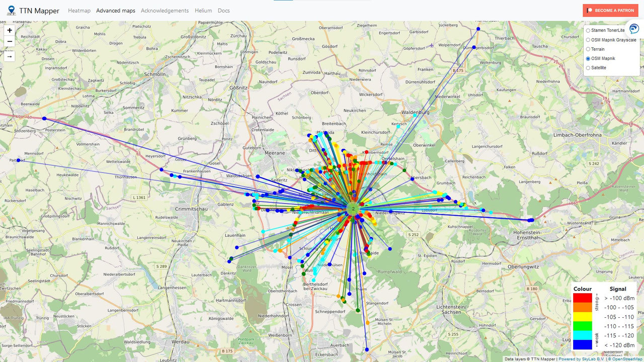The image size is (644, 362).
Task: Select OSM Mapnik Grayscale base layer
Action: pyautogui.click(x=588, y=40)
